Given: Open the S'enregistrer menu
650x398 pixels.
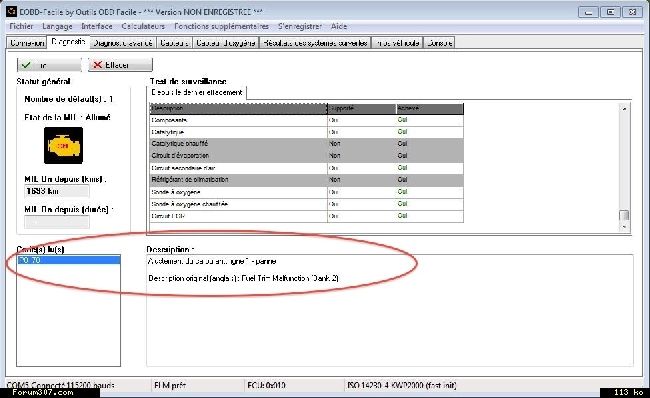Looking at the screenshot, I should (300, 26).
